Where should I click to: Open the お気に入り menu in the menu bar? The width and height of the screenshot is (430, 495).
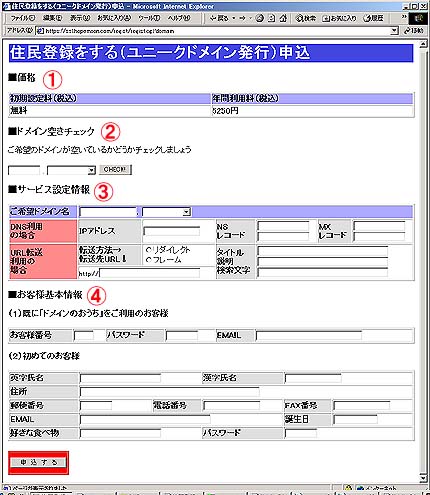(114, 18)
